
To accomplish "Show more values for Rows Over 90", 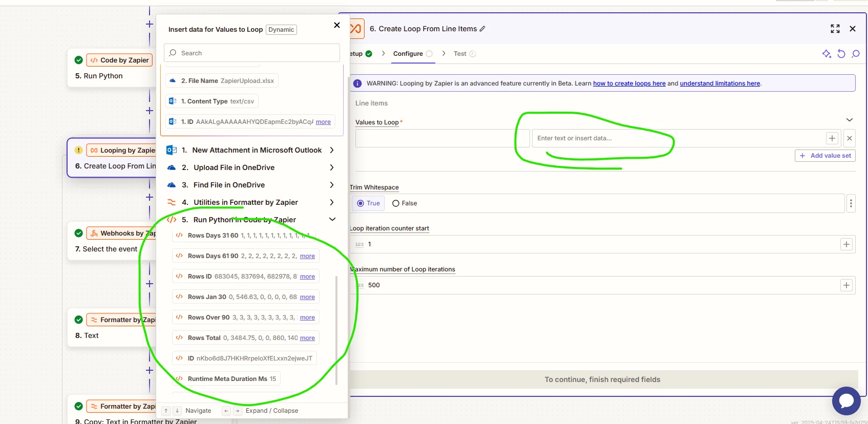I will (307, 317).
